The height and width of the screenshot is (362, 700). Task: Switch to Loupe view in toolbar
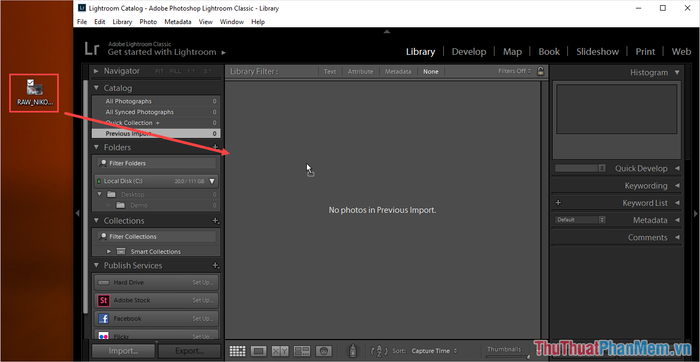point(259,351)
